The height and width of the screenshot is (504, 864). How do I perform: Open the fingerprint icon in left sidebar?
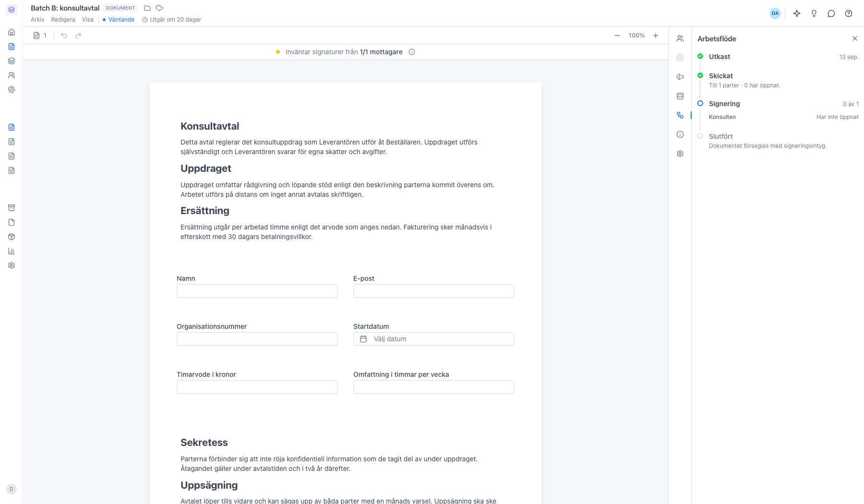[12, 90]
